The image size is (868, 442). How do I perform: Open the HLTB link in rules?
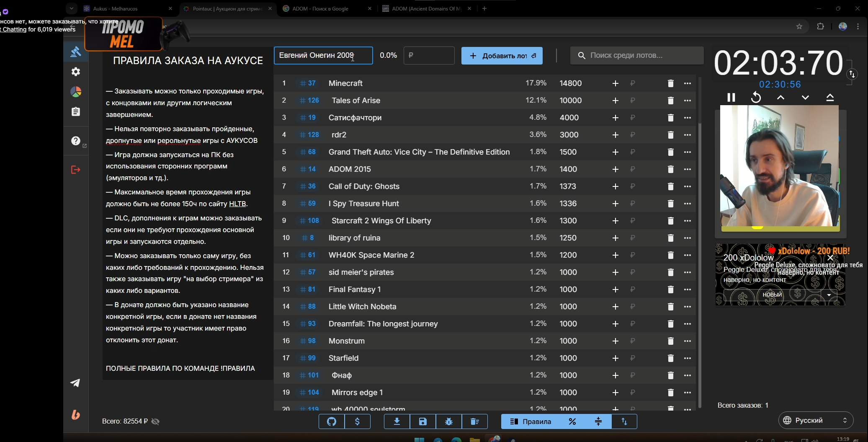(x=237, y=204)
